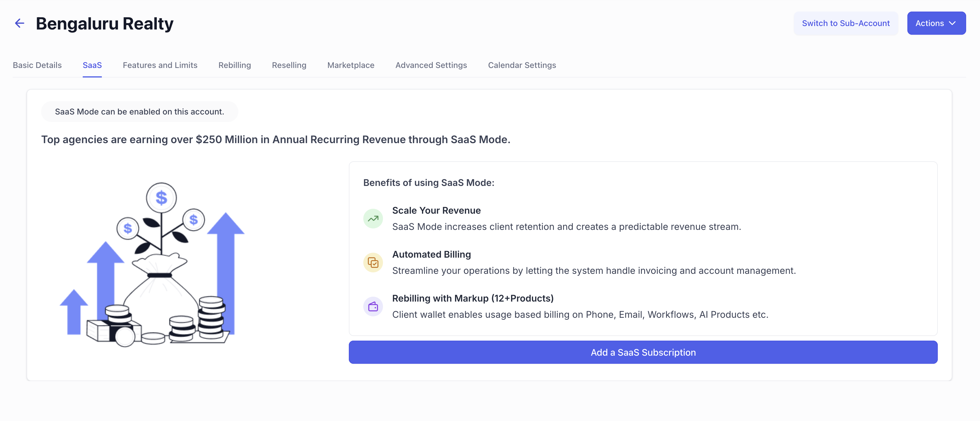Screen dimensions: 980x421
Task: Click the back arrow icon
Action: pos(19,23)
